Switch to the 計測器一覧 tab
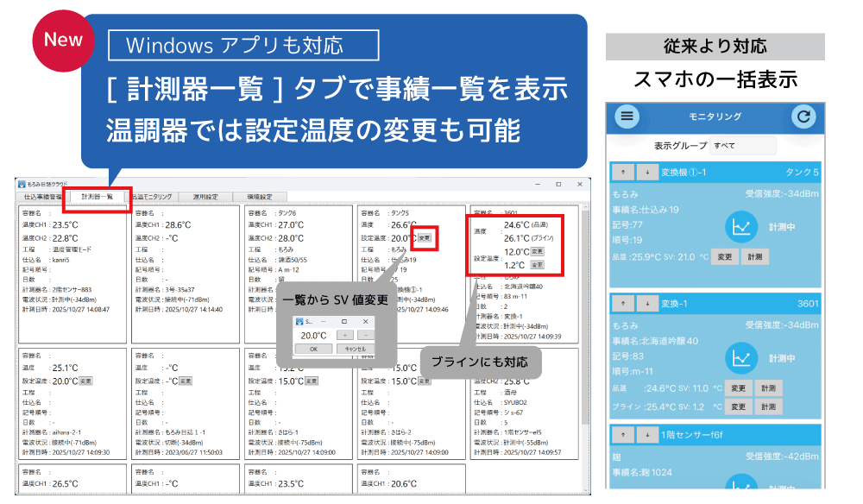Screen dimensions: 863x504 [98, 197]
